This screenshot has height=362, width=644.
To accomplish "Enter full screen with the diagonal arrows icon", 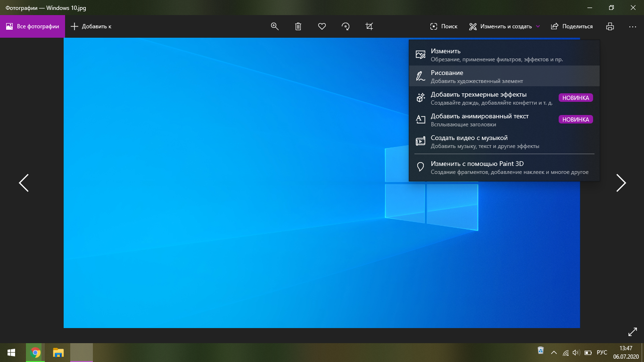I will 633,332.
